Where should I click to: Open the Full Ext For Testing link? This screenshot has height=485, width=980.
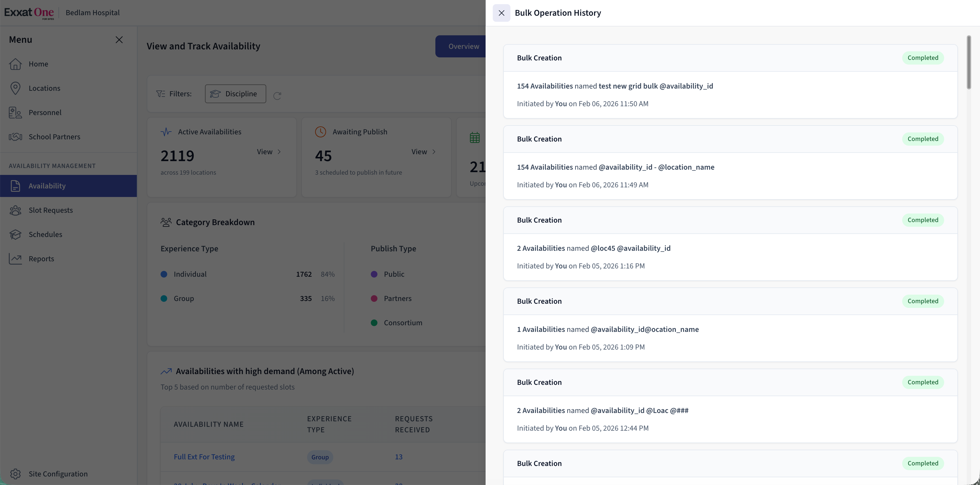[204, 457]
